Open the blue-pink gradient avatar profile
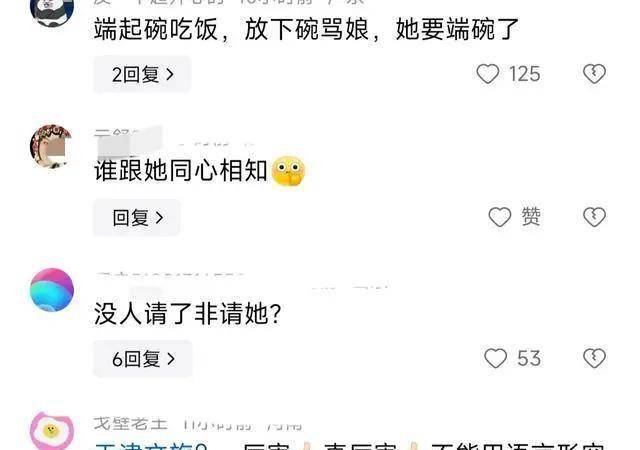The width and height of the screenshot is (640, 450). 52,290
